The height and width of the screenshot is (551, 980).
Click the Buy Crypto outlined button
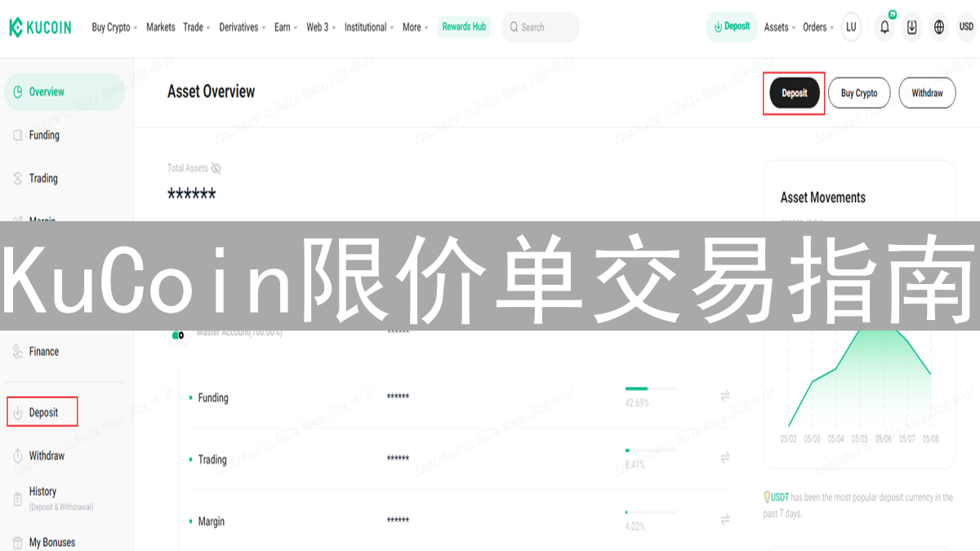[859, 93]
